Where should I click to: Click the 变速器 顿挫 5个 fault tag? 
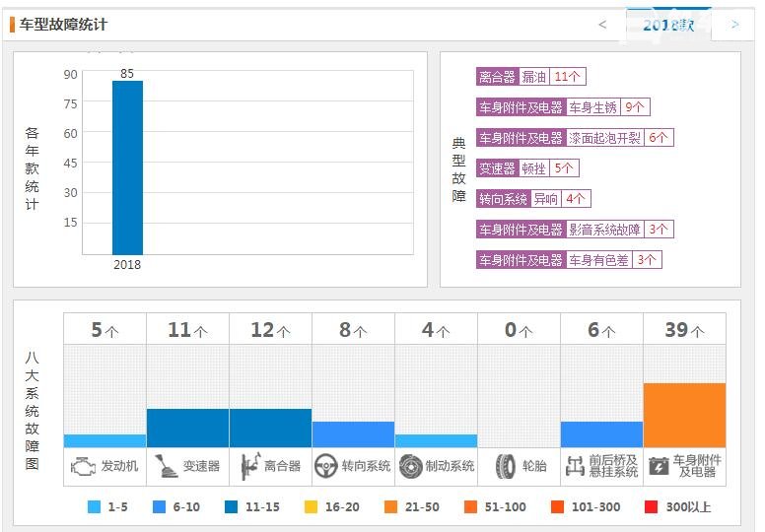coord(527,168)
